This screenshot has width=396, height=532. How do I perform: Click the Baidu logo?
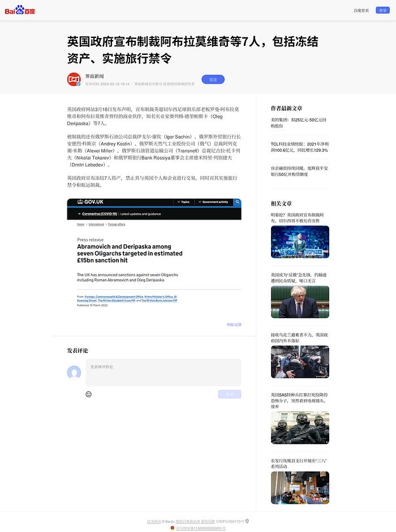[20, 10]
